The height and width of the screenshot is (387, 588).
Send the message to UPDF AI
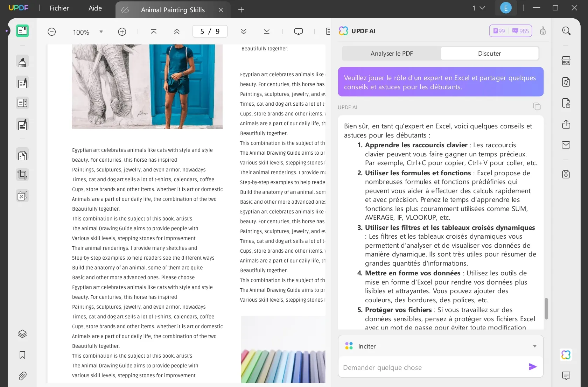point(532,367)
